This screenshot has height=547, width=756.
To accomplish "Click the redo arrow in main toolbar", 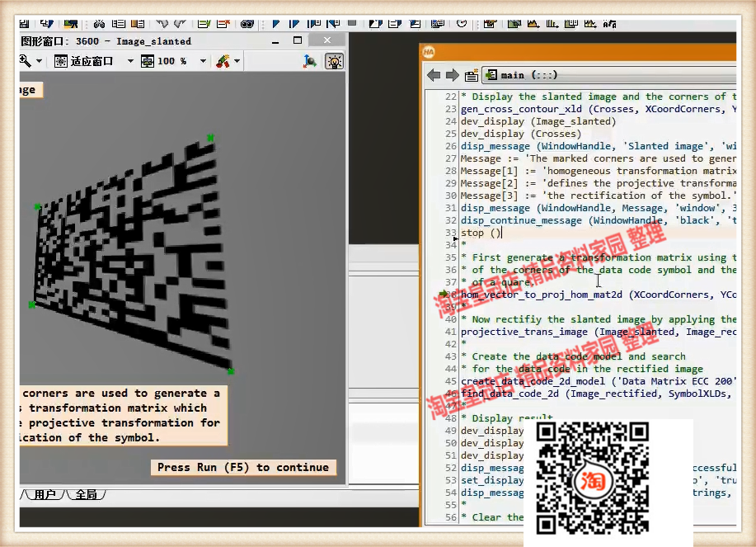I will 180,23.
